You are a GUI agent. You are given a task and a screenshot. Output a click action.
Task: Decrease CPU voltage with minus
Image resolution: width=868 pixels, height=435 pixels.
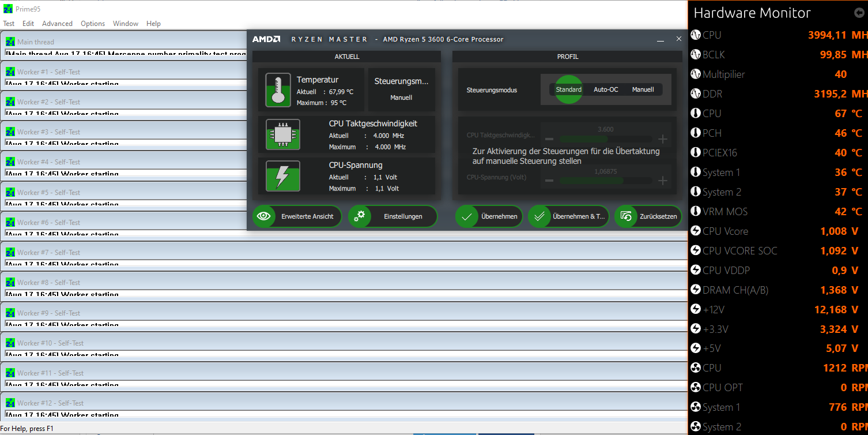[x=549, y=181]
